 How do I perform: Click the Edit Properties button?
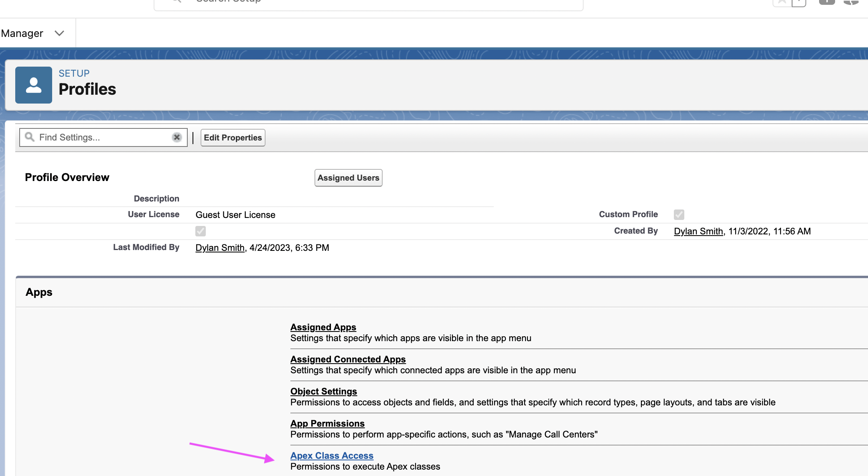pos(233,137)
